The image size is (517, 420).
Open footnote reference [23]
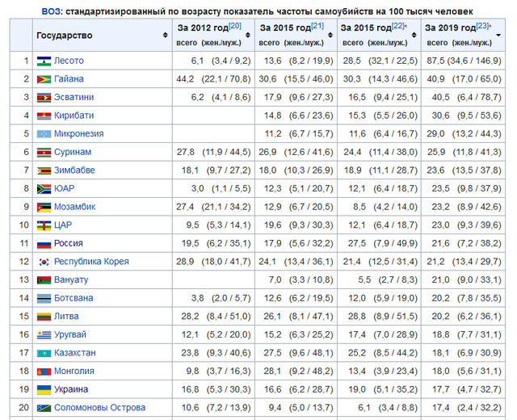pos(482,26)
